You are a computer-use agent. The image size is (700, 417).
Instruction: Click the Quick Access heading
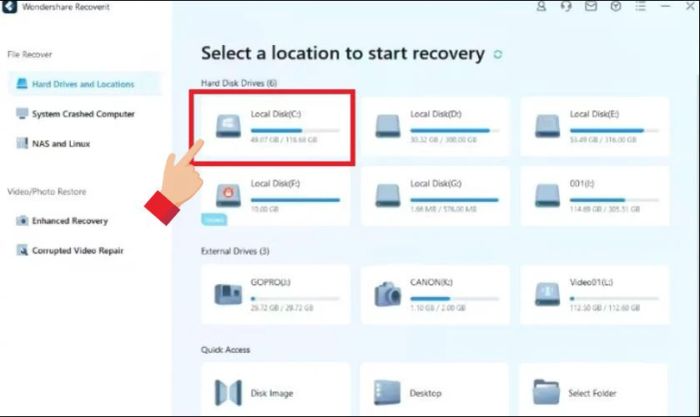coord(225,350)
